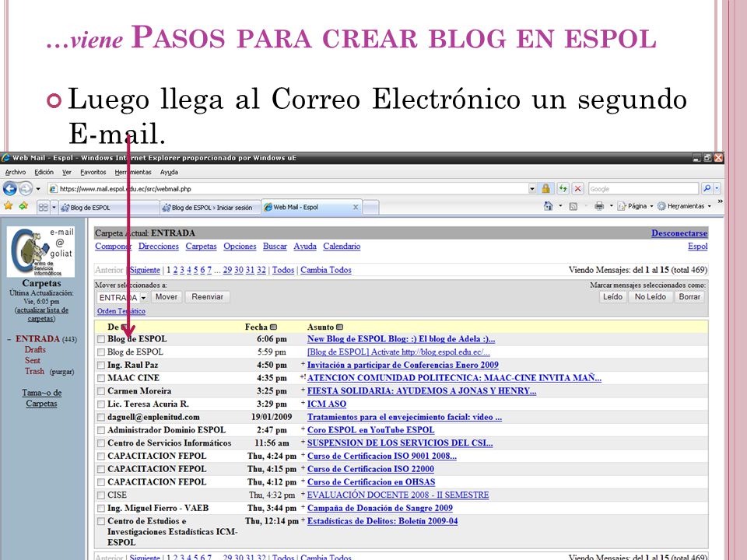
Task: Click the Buscar link
Action: (275, 247)
